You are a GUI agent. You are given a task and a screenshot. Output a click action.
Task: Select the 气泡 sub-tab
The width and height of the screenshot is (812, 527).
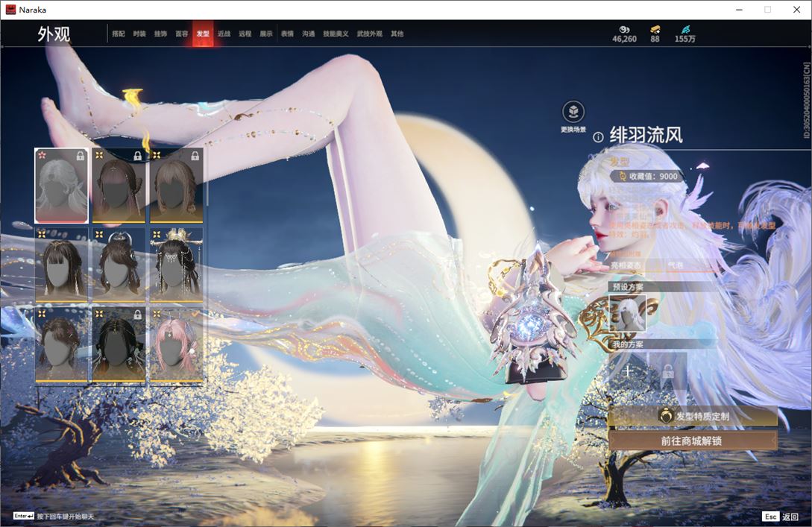(676, 265)
